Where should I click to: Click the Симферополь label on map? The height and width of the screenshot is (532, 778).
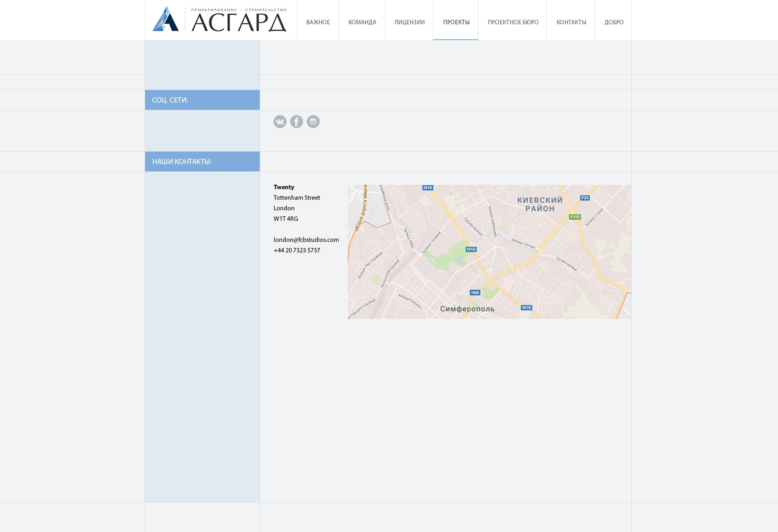coord(467,309)
